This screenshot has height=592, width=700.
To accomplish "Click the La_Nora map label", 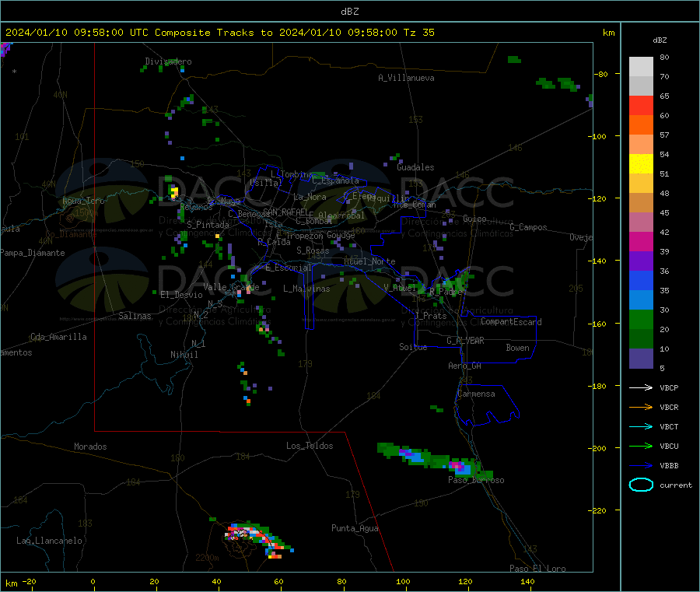I will [x=310, y=197].
